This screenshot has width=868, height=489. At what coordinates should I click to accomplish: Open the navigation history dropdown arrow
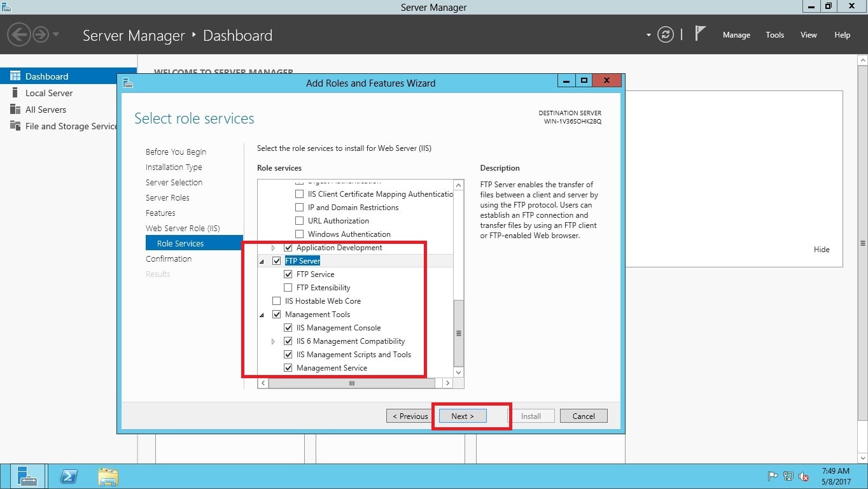click(x=56, y=34)
